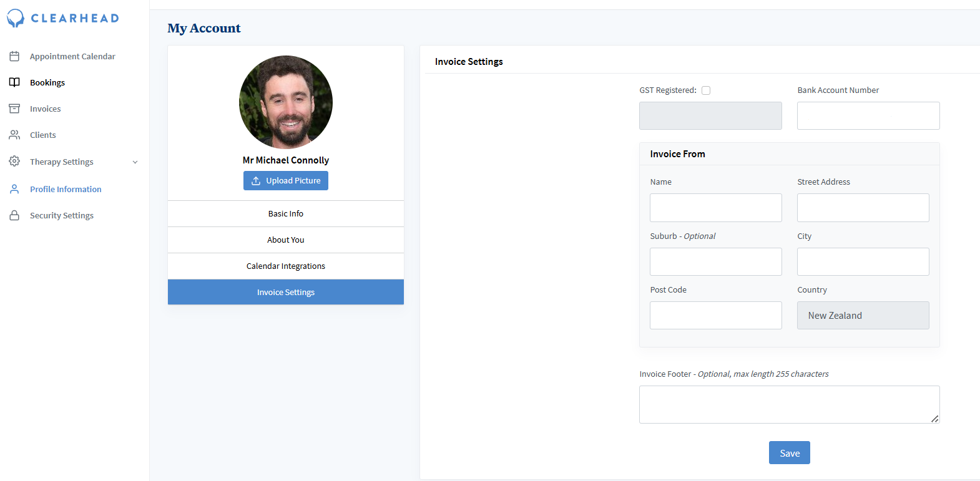Open the Country field showing New Zealand

coord(863,316)
